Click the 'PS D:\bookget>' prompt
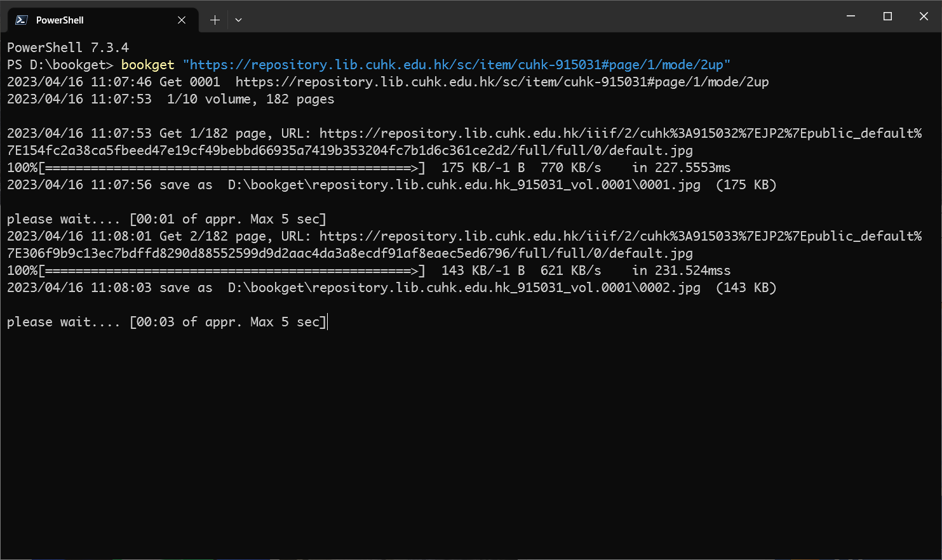 point(60,65)
